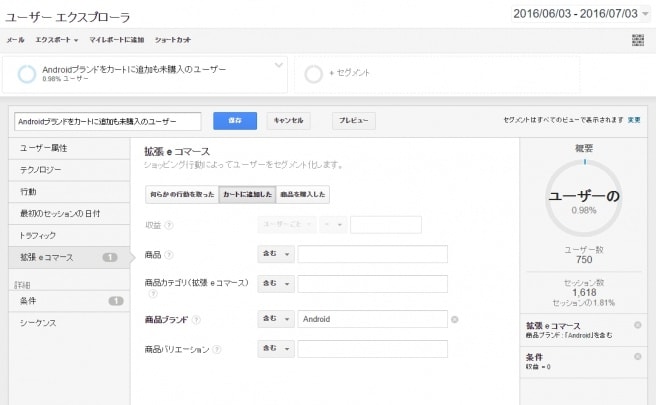Open 行動 category
The height and width of the screenshot is (405, 656).
(69, 192)
